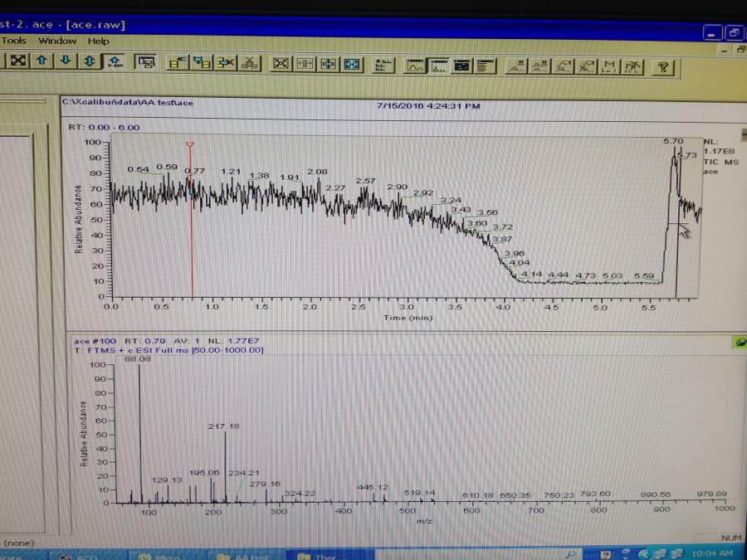Image resolution: width=747 pixels, height=560 pixels.
Task: Click the fifth peak-tools toolbar icon
Action: click(610, 68)
